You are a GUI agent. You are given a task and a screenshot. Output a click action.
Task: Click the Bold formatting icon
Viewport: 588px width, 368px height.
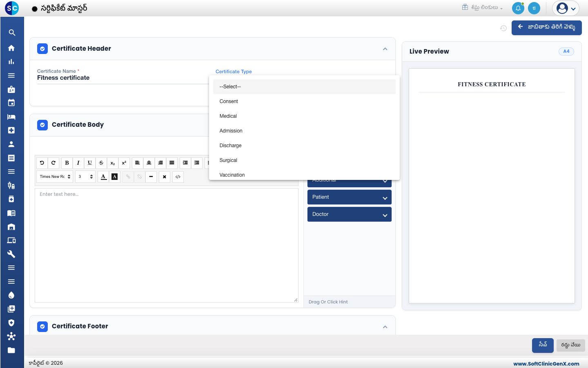coord(67,163)
